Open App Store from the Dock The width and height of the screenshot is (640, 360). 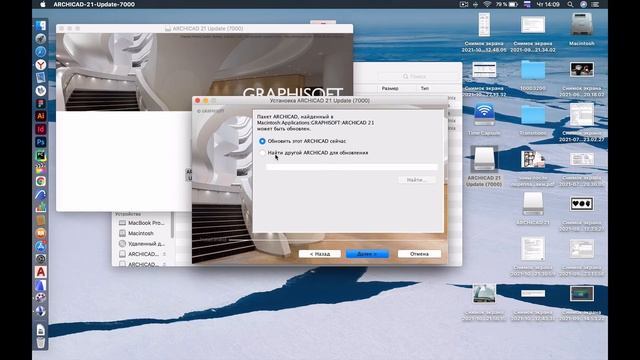tap(40, 246)
